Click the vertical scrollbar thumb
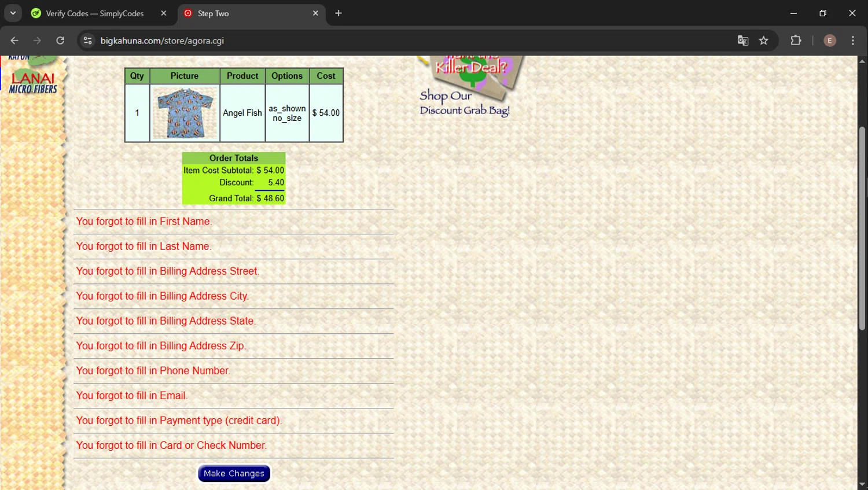Image resolution: width=868 pixels, height=490 pixels. pos(862,229)
